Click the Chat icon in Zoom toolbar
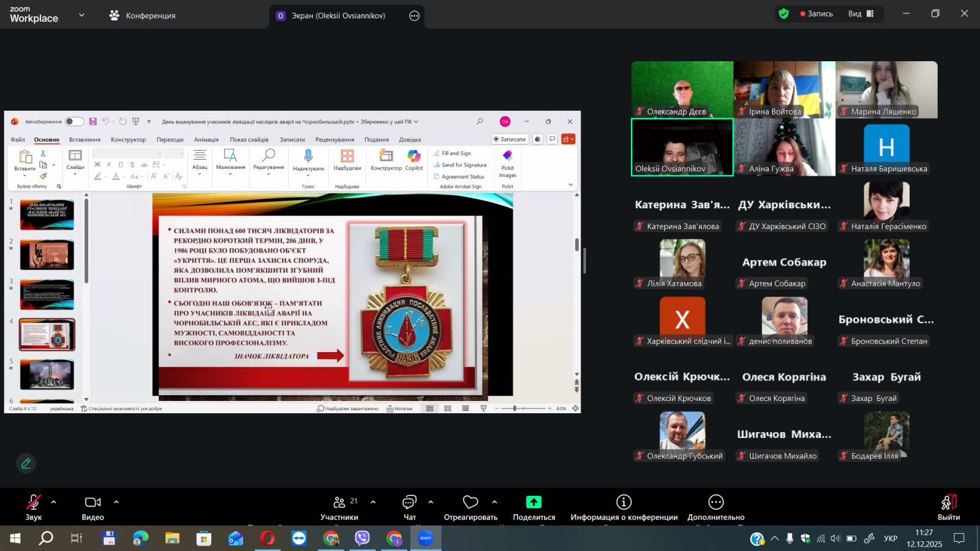This screenshot has height=551, width=980. [409, 503]
